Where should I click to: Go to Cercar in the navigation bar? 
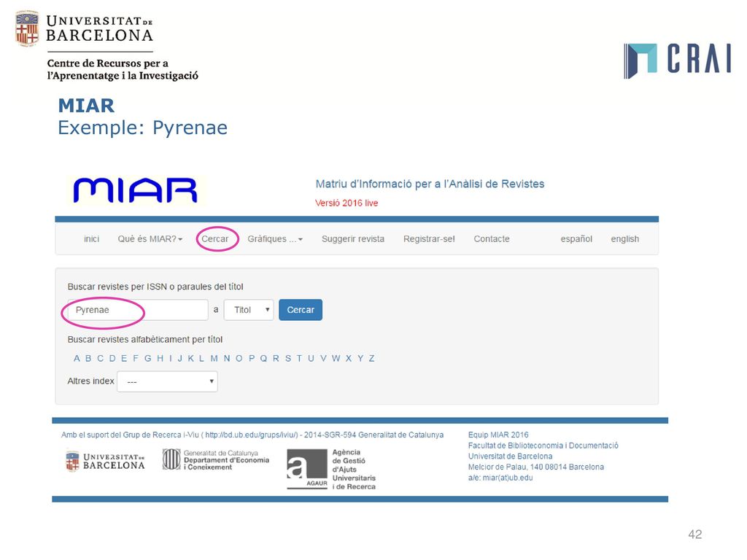coord(215,239)
